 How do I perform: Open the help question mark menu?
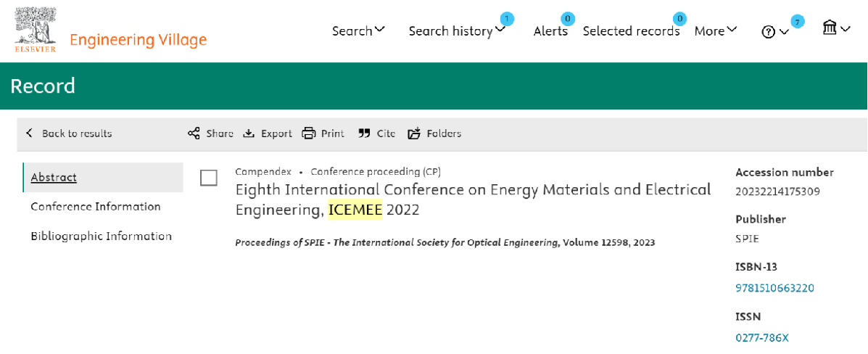coord(775,32)
